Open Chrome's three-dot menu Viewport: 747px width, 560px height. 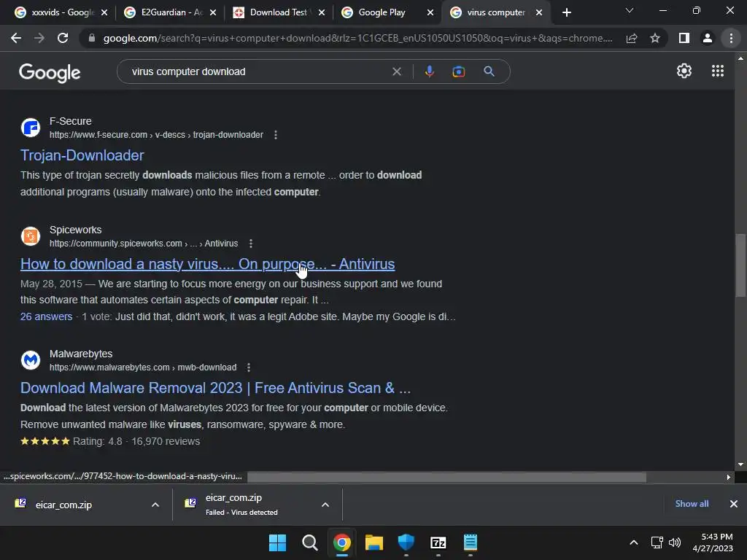point(731,38)
